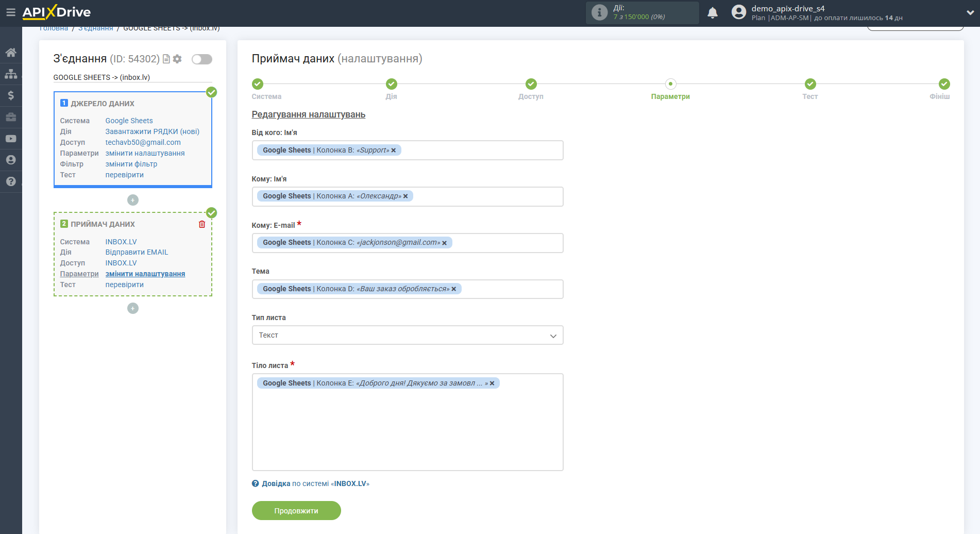The image size is (980, 534).
Task: Click Завантажити РЯДКИ (нові) action link
Action: [x=153, y=131]
